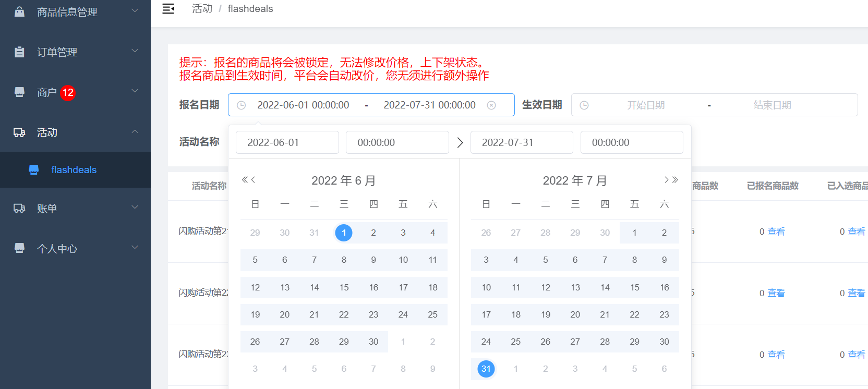Screen dimensions: 868x389
Task: Click the end time input after 2022-07-31
Action: tap(632, 142)
